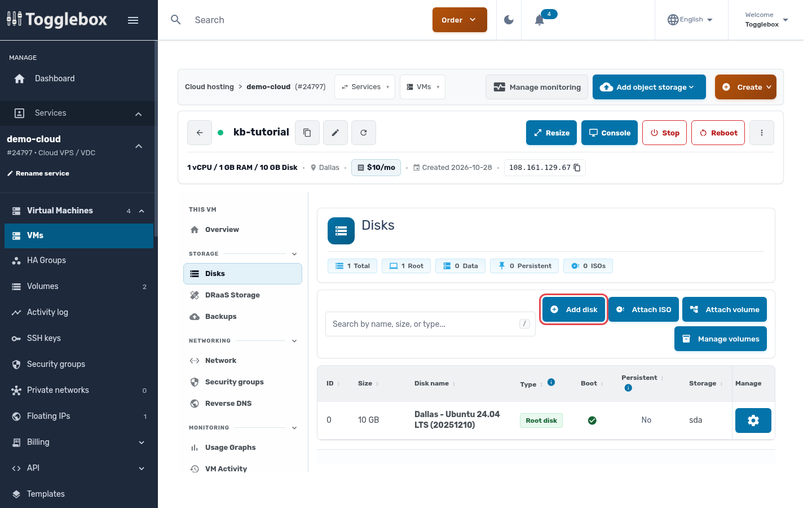Click the Add disk button
This screenshot has height=508, width=812.
point(573,309)
